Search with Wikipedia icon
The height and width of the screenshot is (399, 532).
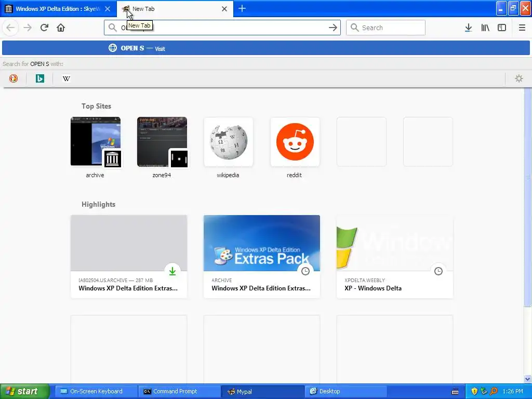click(x=66, y=78)
